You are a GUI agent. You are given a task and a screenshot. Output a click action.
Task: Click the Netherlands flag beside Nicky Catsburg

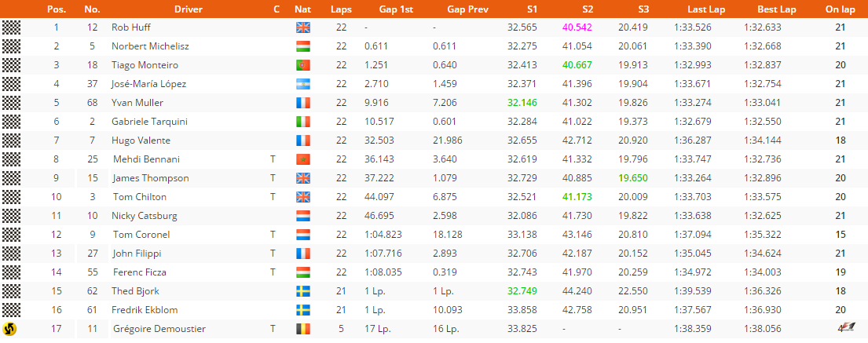[304, 216]
